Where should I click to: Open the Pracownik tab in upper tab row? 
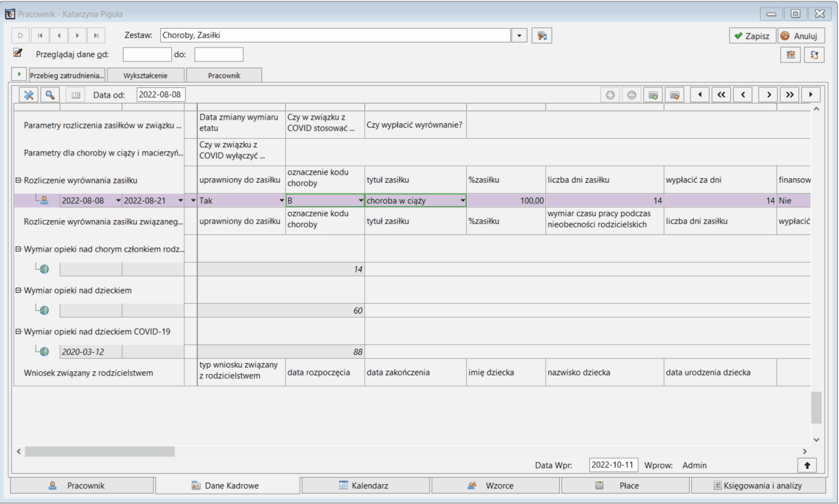click(x=224, y=75)
